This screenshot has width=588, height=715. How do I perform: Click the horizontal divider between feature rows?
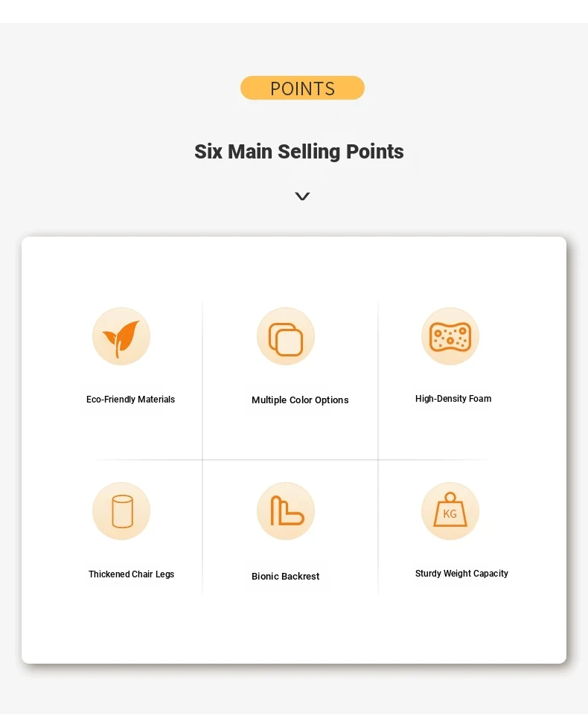pyautogui.click(x=292, y=460)
